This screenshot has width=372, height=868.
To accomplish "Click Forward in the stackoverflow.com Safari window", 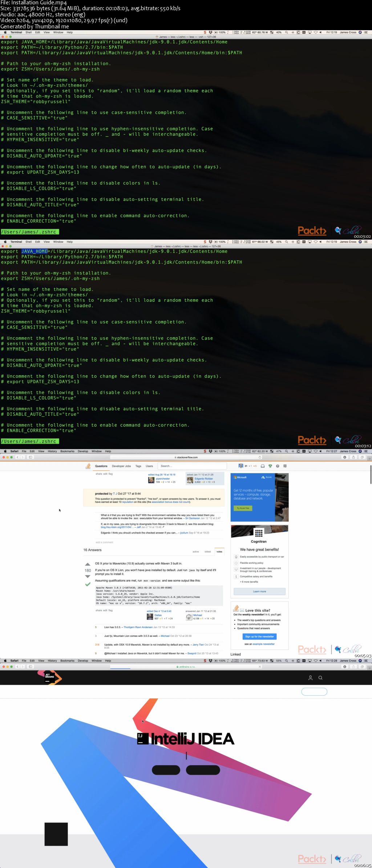I will click(x=23, y=457).
